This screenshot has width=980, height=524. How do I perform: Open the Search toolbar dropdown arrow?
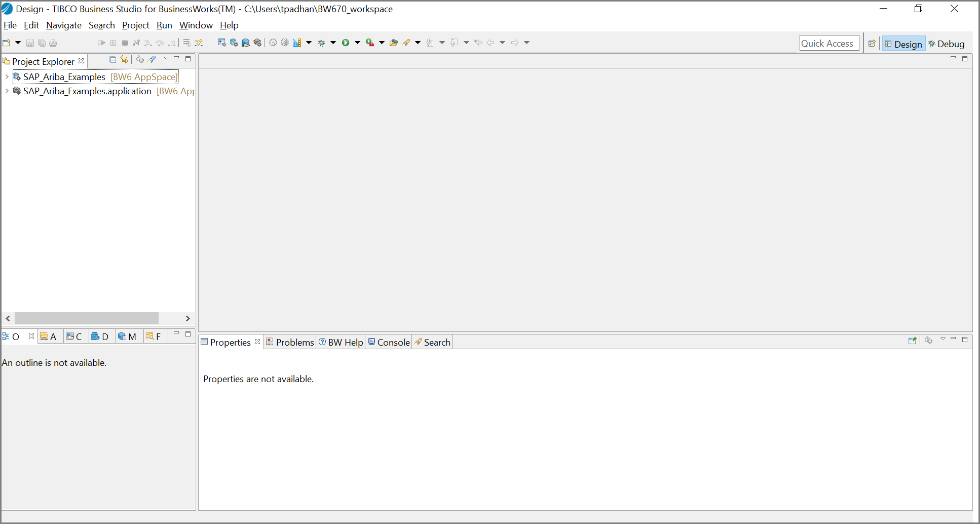click(x=418, y=43)
